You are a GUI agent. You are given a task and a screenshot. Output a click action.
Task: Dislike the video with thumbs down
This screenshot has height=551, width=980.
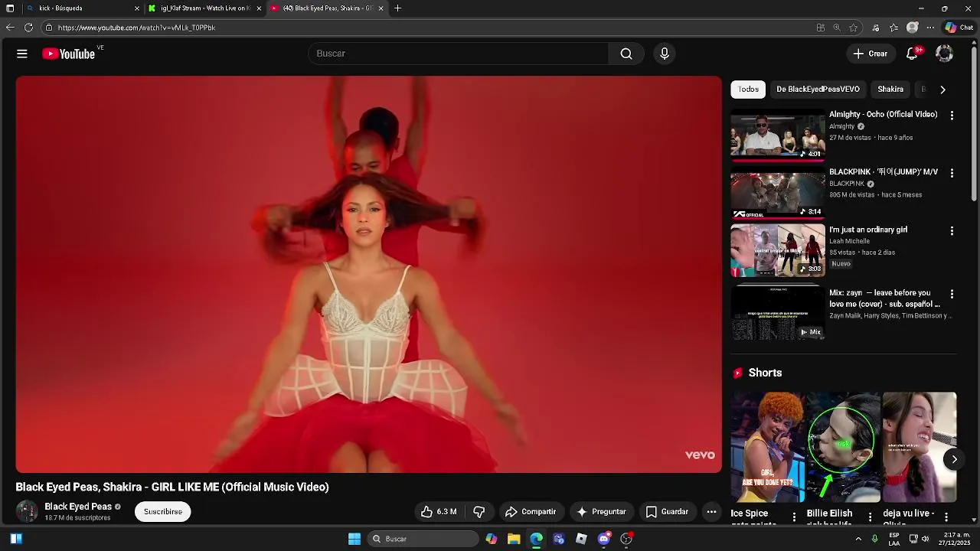point(479,512)
